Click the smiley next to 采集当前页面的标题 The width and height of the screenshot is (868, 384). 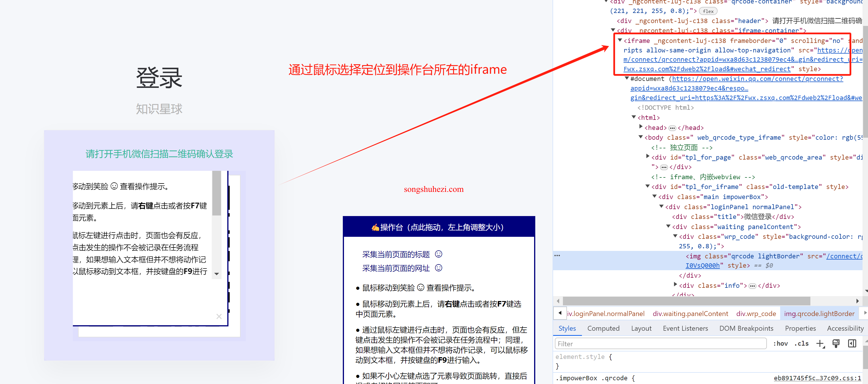pos(438,254)
